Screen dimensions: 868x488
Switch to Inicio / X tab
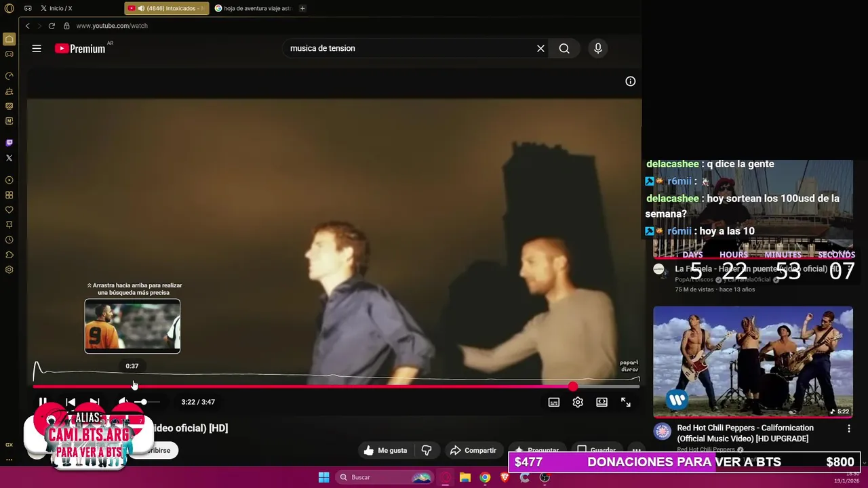(x=61, y=8)
